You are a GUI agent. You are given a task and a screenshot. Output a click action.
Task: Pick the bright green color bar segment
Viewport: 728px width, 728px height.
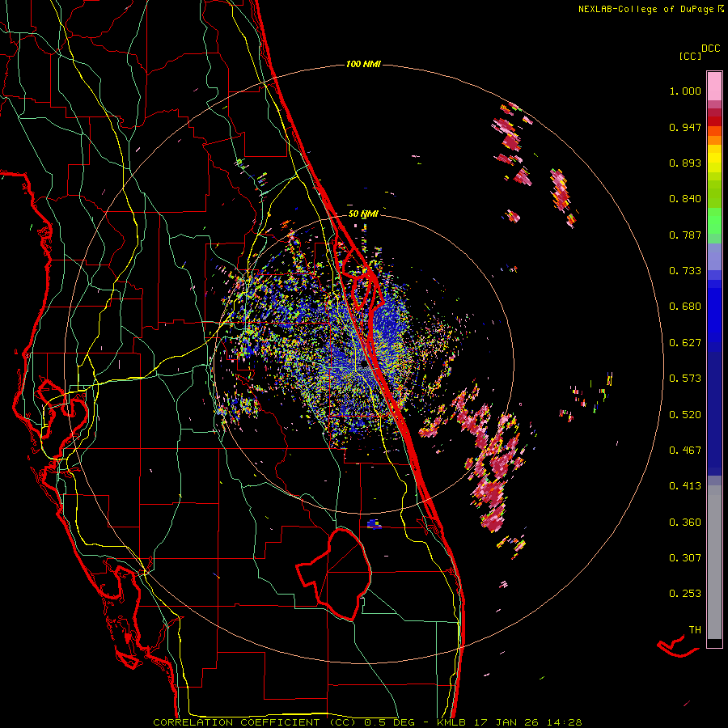tap(714, 221)
